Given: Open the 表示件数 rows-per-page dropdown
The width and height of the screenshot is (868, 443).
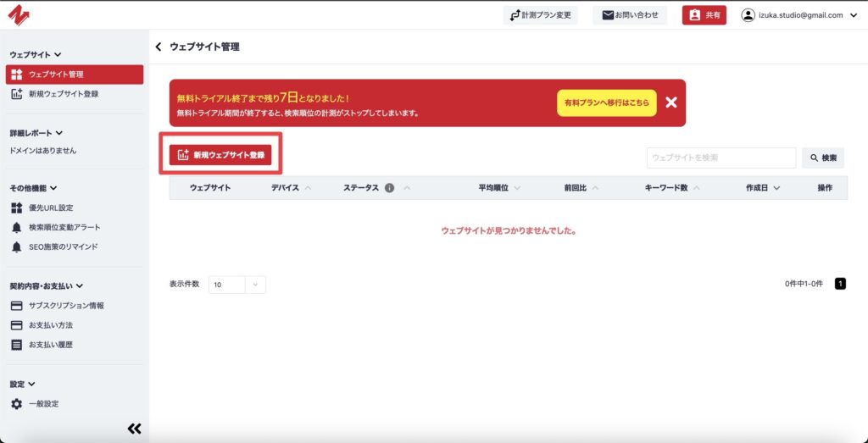Looking at the screenshot, I should click(236, 285).
